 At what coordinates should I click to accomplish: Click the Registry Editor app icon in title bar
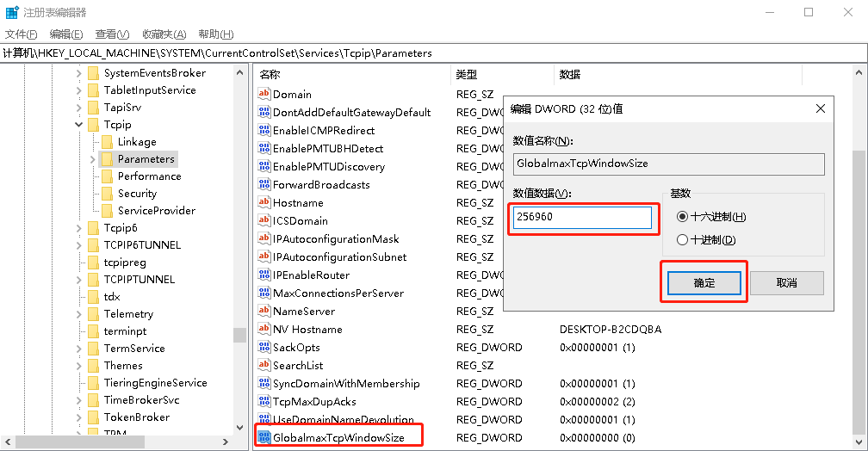pyautogui.click(x=12, y=12)
